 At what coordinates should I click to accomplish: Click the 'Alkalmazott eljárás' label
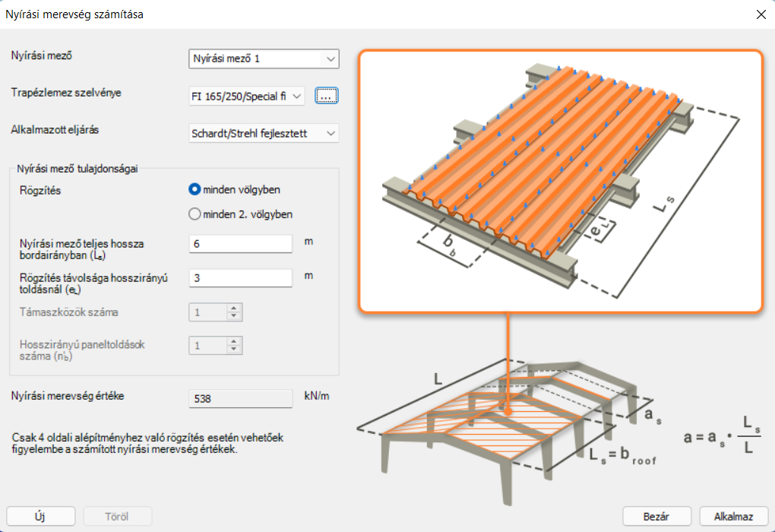coord(55,130)
